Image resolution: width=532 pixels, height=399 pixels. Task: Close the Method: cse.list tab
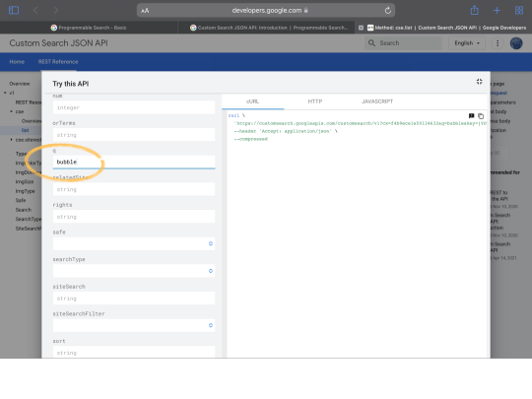361,28
